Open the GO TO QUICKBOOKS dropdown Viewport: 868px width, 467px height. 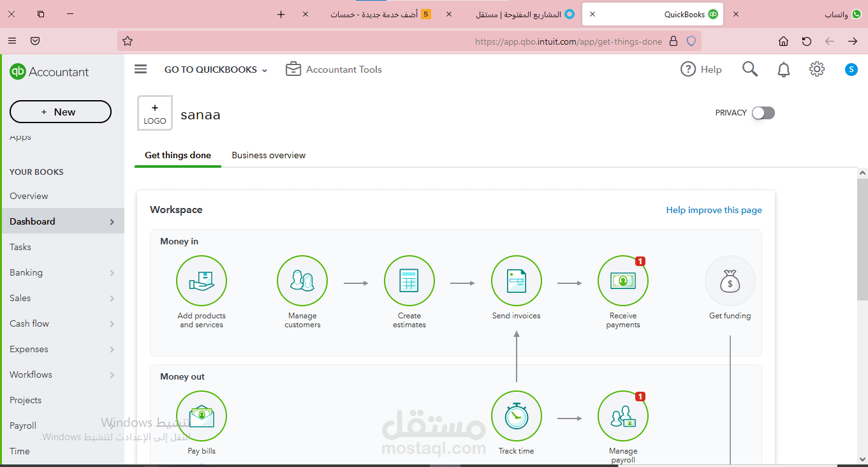coord(216,70)
